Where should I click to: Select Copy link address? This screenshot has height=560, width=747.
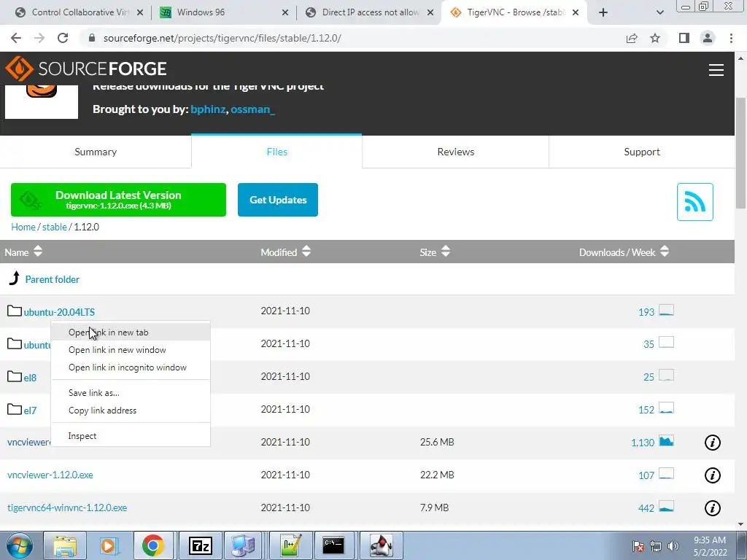click(x=131, y=411)
